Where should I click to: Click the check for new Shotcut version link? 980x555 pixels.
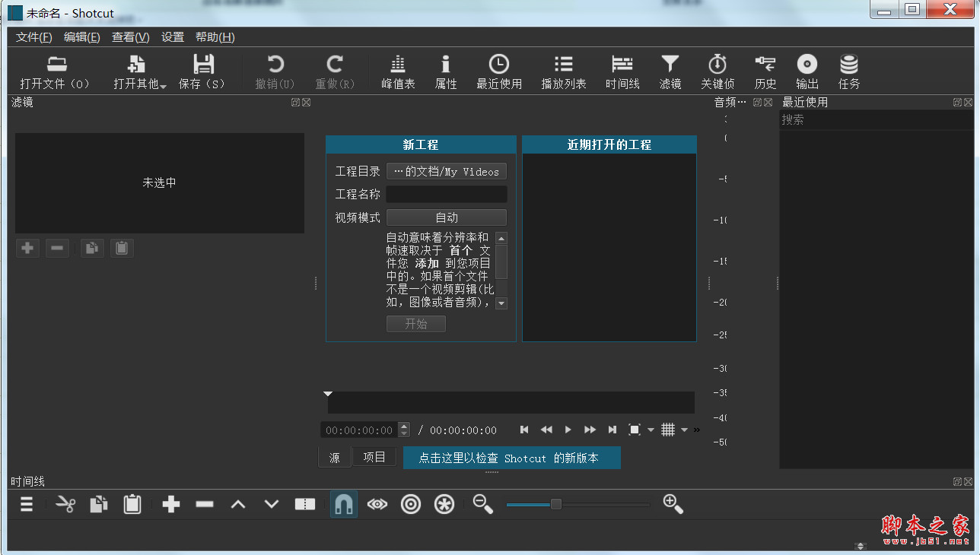511,457
